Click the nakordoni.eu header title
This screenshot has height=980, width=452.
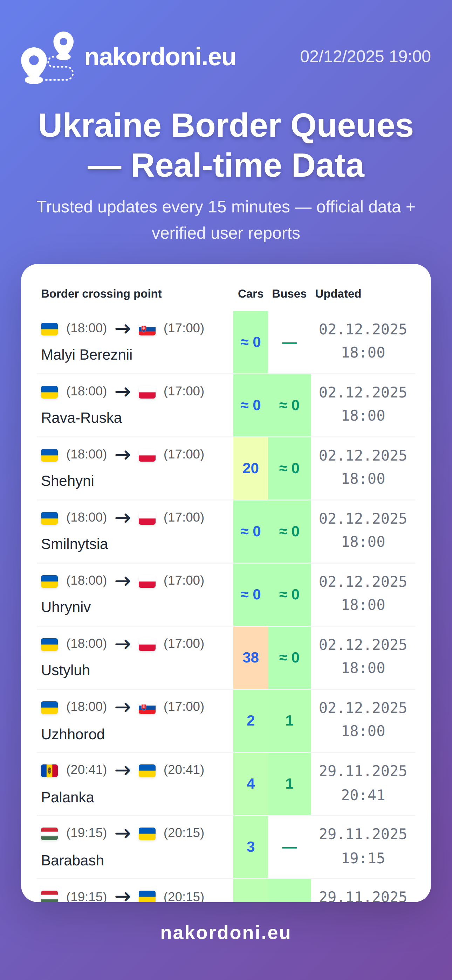pyautogui.click(x=160, y=57)
